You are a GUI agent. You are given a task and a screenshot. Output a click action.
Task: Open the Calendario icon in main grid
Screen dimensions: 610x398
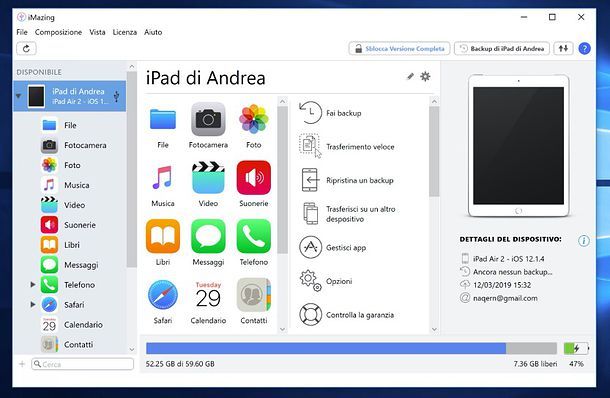pos(208,295)
